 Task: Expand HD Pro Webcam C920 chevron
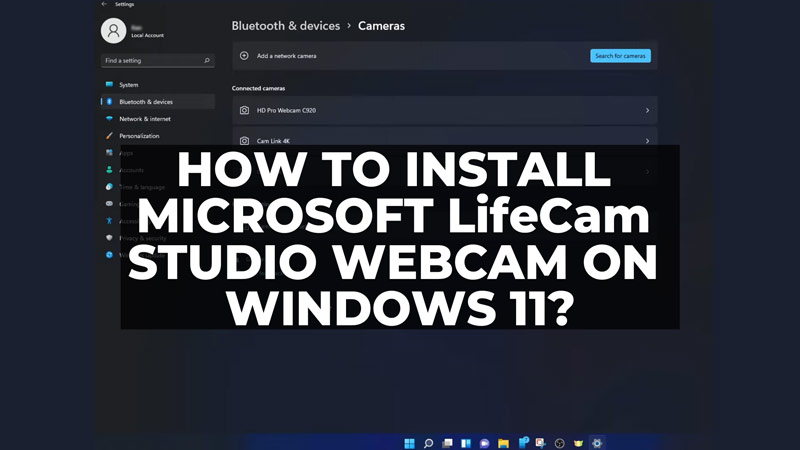click(x=647, y=110)
